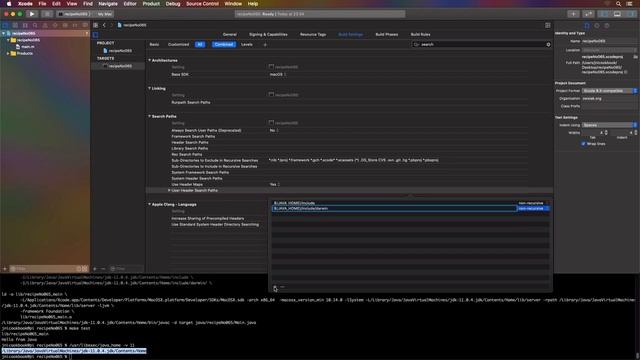
Task: Open the Build Phases tab
Action: (387, 34)
